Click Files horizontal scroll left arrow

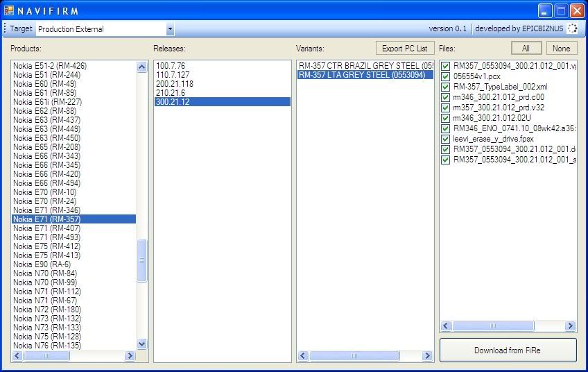click(x=446, y=325)
